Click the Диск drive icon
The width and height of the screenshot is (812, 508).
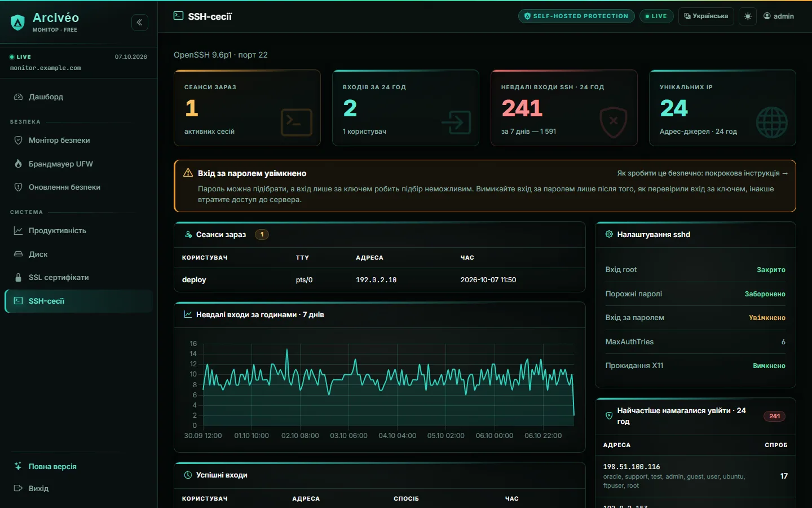18,254
